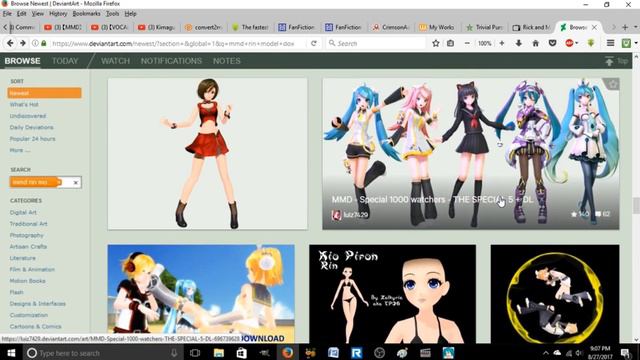Screen dimensions: 640x360
Task: Browse the Photography category
Action: [x=27, y=235]
